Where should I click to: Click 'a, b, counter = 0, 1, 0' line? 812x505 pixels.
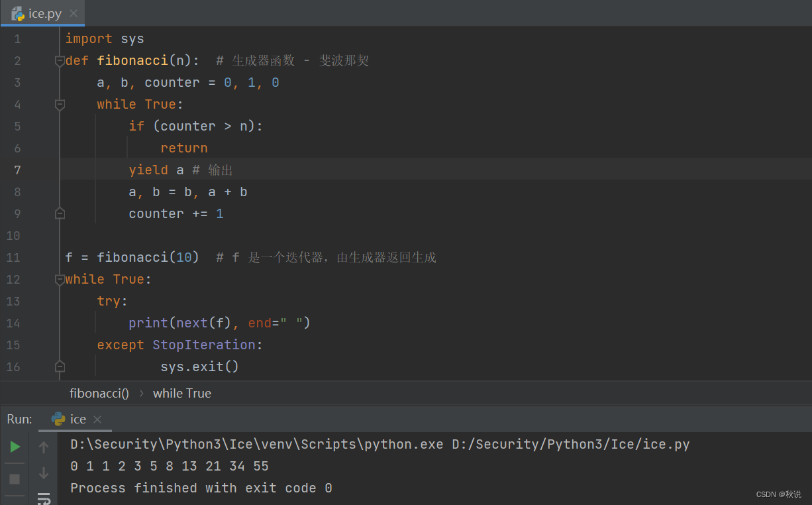[x=188, y=83]
